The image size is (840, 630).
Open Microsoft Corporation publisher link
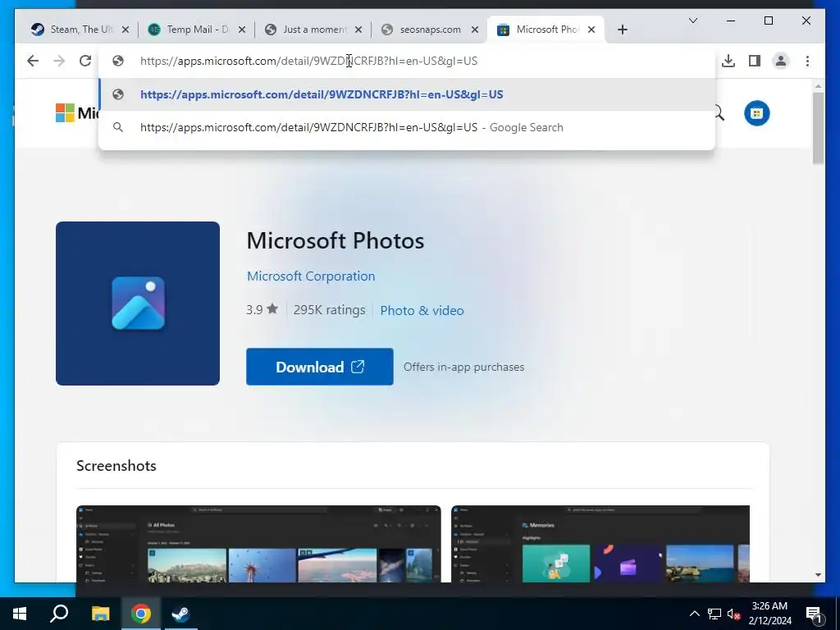tap(311, 276)
